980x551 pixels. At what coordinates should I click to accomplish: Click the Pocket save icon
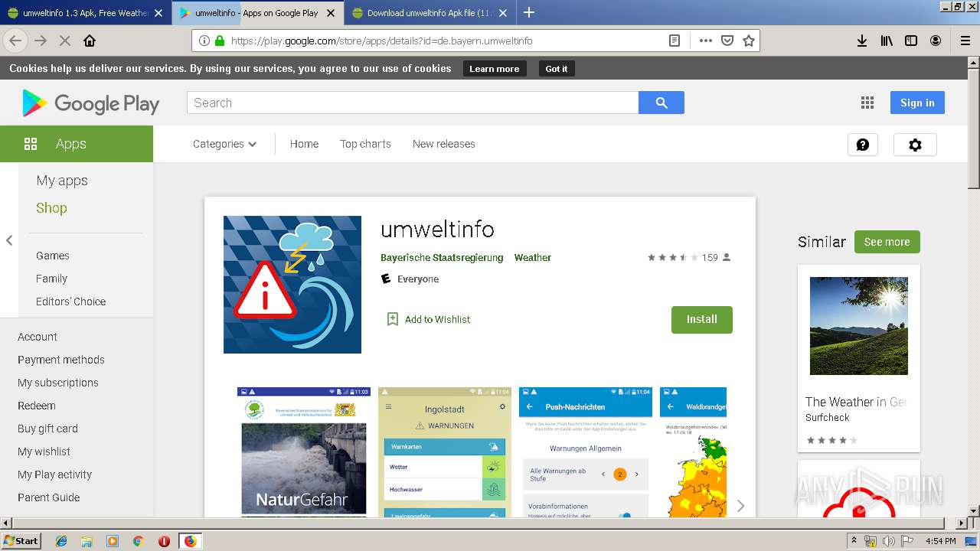point(727,41)
